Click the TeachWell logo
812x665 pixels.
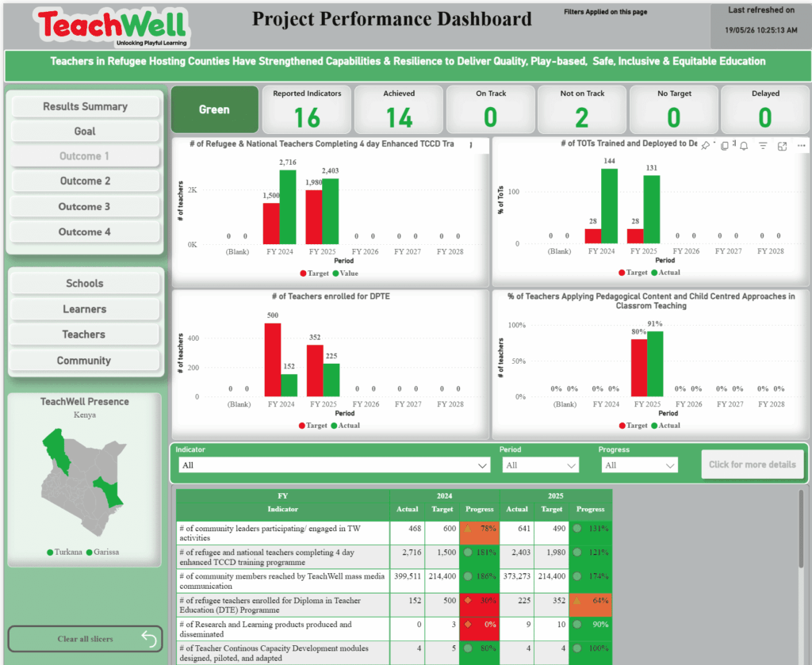point(112,27)
